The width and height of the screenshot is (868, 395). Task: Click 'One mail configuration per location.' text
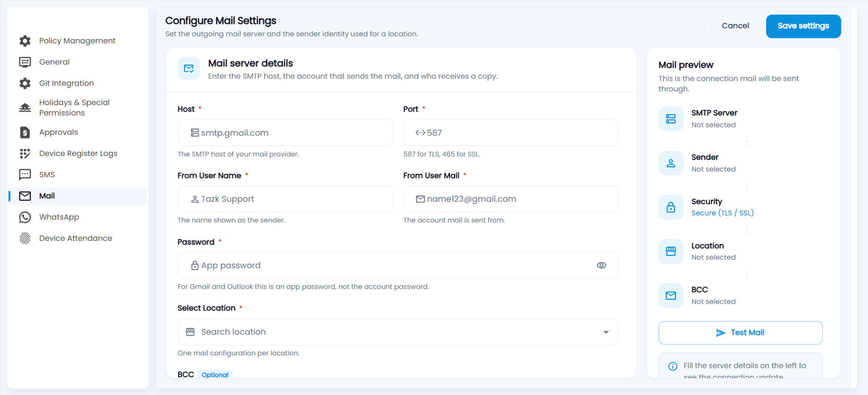(x=238, y=353)
